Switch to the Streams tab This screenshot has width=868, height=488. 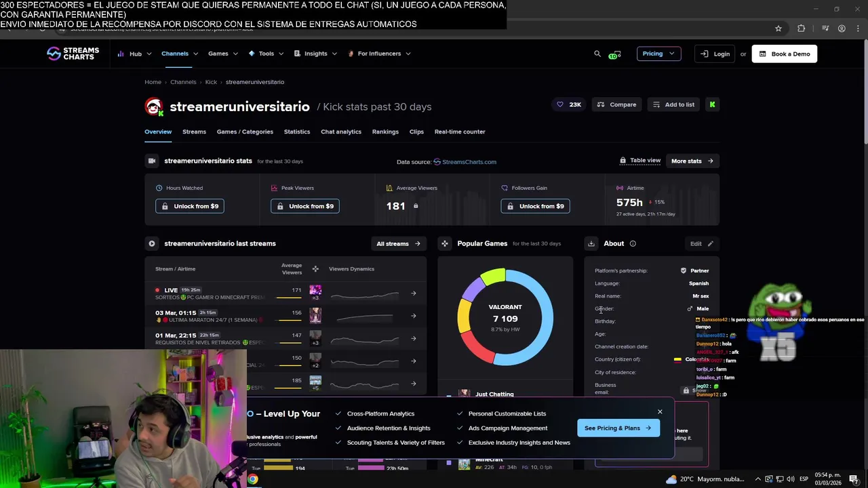tap(194, 131)
